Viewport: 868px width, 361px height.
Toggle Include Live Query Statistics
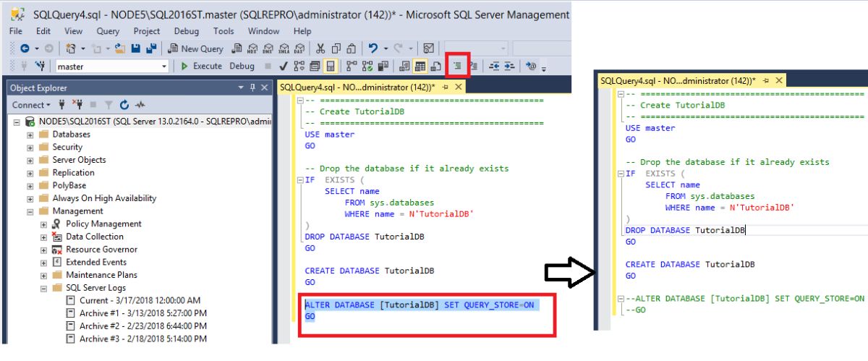click(x=367, y=66)
